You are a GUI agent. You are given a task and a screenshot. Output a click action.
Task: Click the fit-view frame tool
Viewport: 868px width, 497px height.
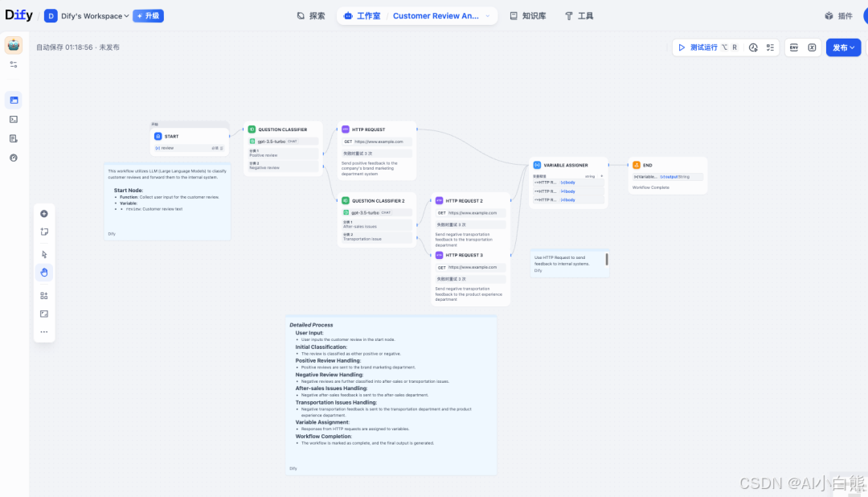point(44,314)
